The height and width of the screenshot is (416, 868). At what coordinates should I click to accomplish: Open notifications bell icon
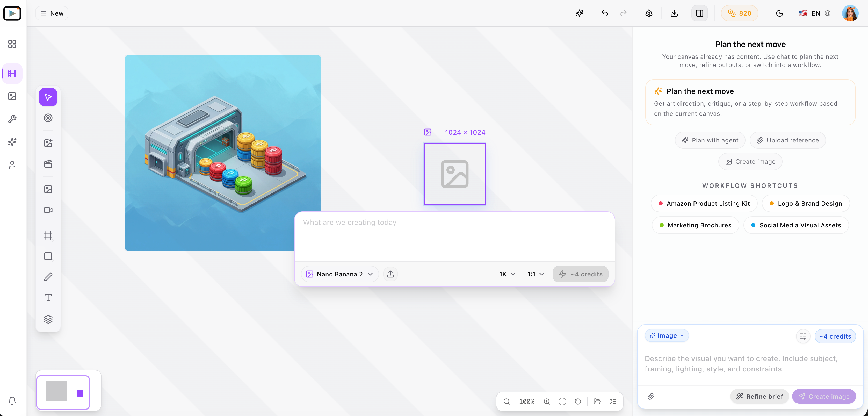(x=12, y=400)
